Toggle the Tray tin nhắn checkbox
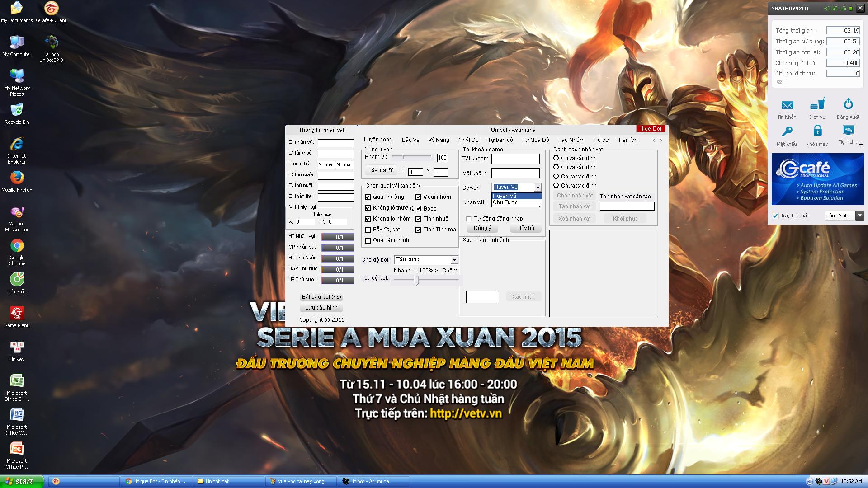The image size is (868, 488). click(775, 216)
